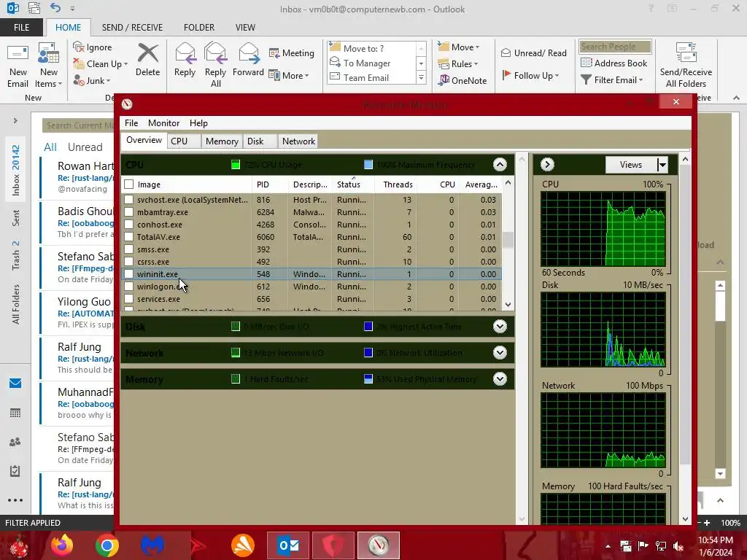Image resolution: width=747 pixels, height=560 pixels.
Task: Send to OneNote from Outlook ribbon
Action: click(462, 80)
